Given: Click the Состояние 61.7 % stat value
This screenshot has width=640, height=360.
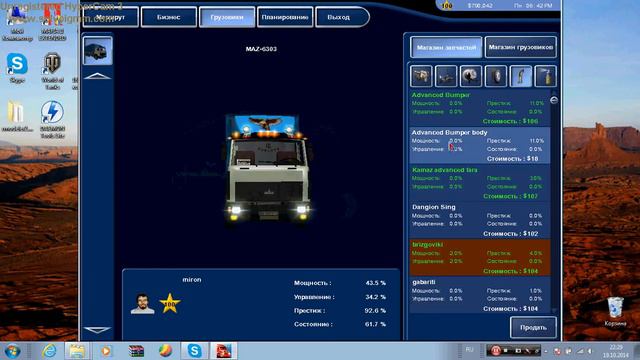Looking at the screenshot, I should [376, 324].
